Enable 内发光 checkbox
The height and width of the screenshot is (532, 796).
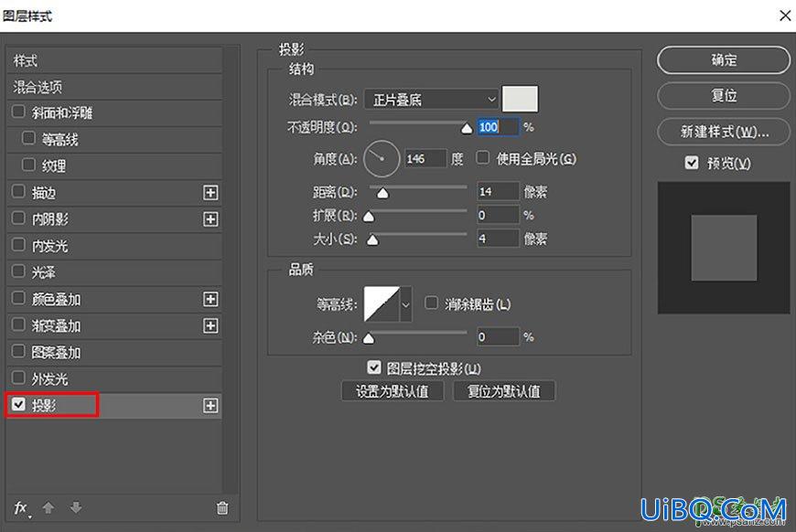[x=18, y=244]
